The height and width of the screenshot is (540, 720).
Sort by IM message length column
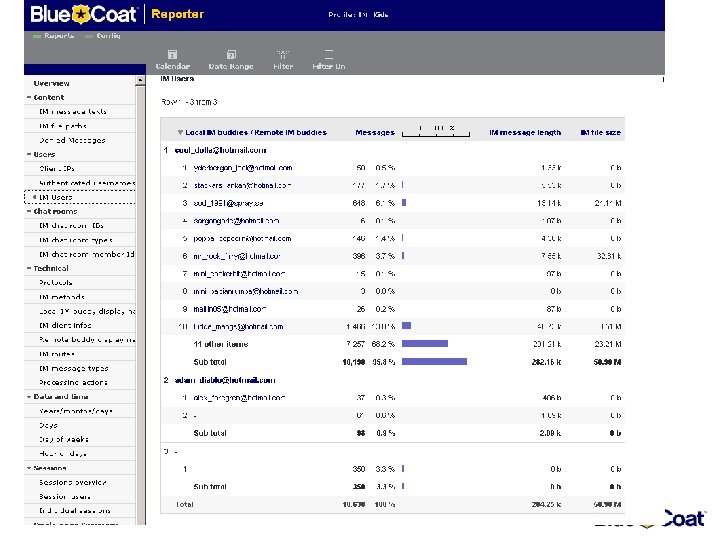(x=525, y=132)
